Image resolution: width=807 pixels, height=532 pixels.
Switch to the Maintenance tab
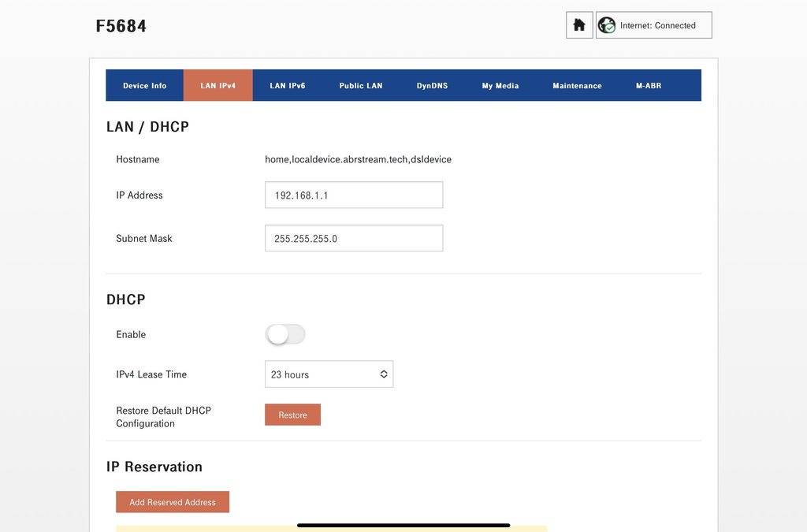[577, 85]
